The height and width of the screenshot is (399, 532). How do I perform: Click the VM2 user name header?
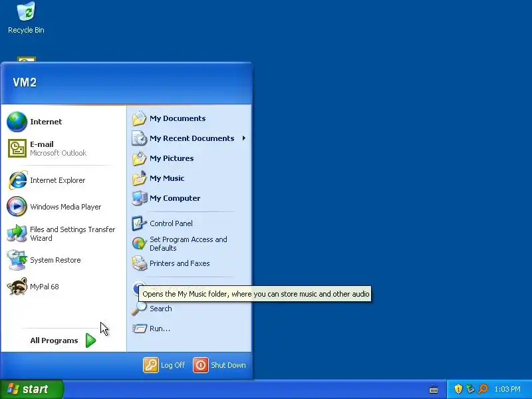(25, 82)
